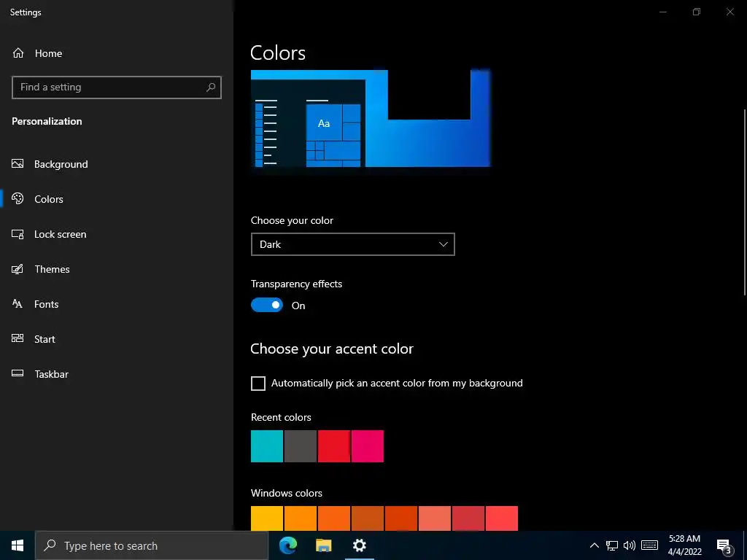The image size is (747, 560).
Task: Click the Themes brush icon
Action: pyautogui.click(x=18, y=269)
